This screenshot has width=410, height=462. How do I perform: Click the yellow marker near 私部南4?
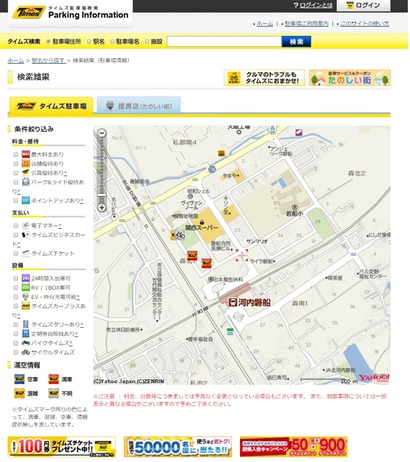[x=221, y=153]
